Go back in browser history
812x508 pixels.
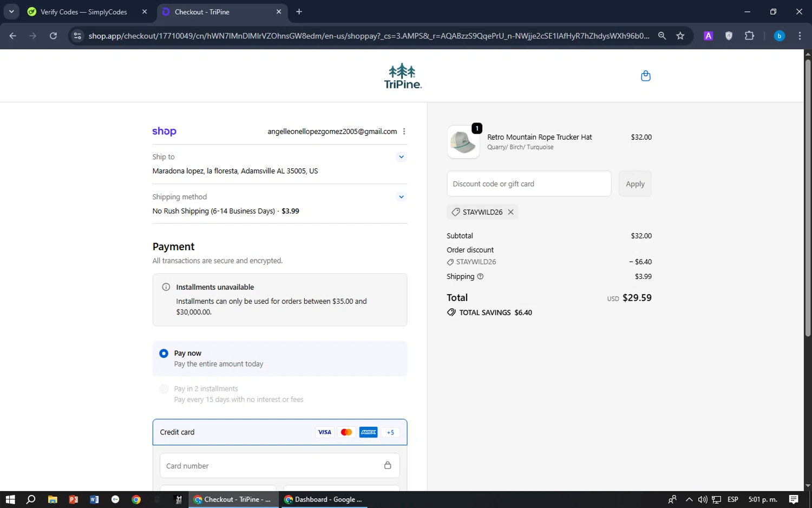(x=13, y=36)
